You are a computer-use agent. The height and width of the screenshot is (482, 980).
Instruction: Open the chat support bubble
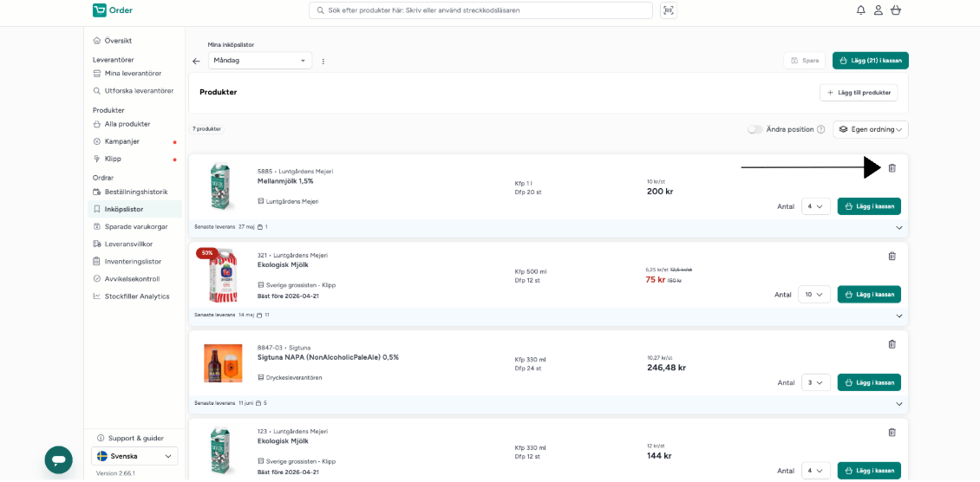pyautogui.click(x=59, y=460)
